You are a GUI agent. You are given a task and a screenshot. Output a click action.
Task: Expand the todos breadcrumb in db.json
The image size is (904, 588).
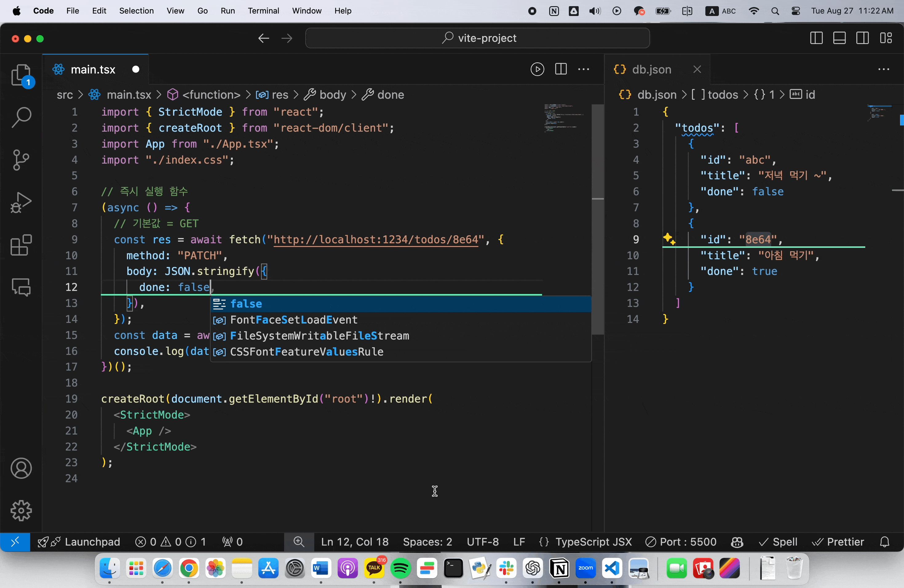click(x=723, y=95)
